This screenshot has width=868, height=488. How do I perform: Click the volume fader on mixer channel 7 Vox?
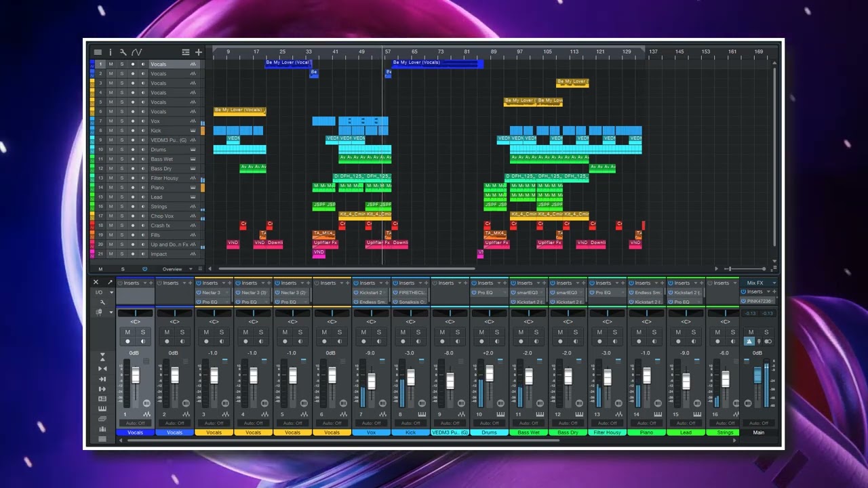(371, 381)
